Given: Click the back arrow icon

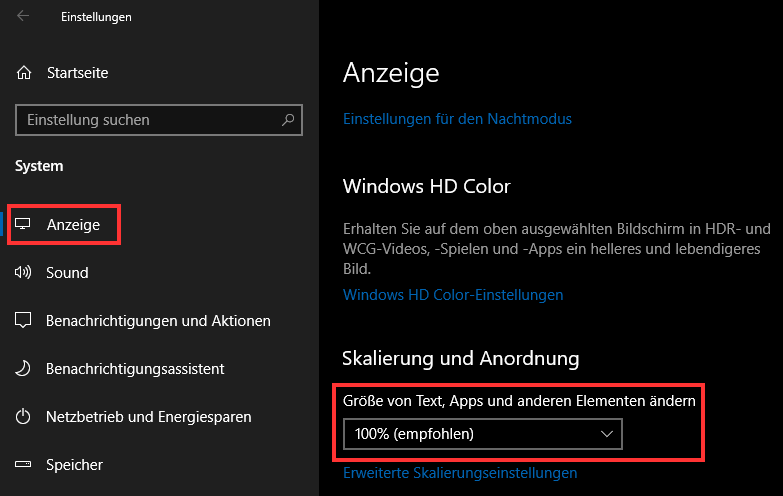Looking at the screenshot, I should point(23,16).
